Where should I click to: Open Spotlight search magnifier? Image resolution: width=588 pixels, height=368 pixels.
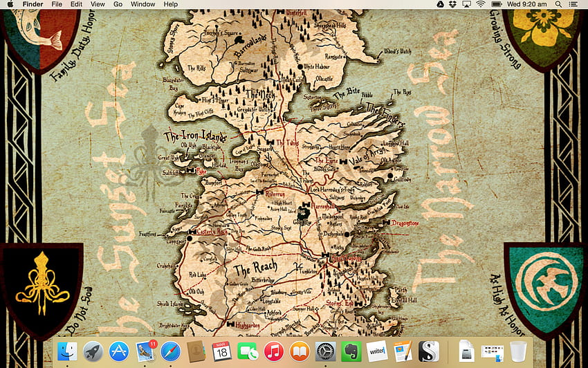558,4
